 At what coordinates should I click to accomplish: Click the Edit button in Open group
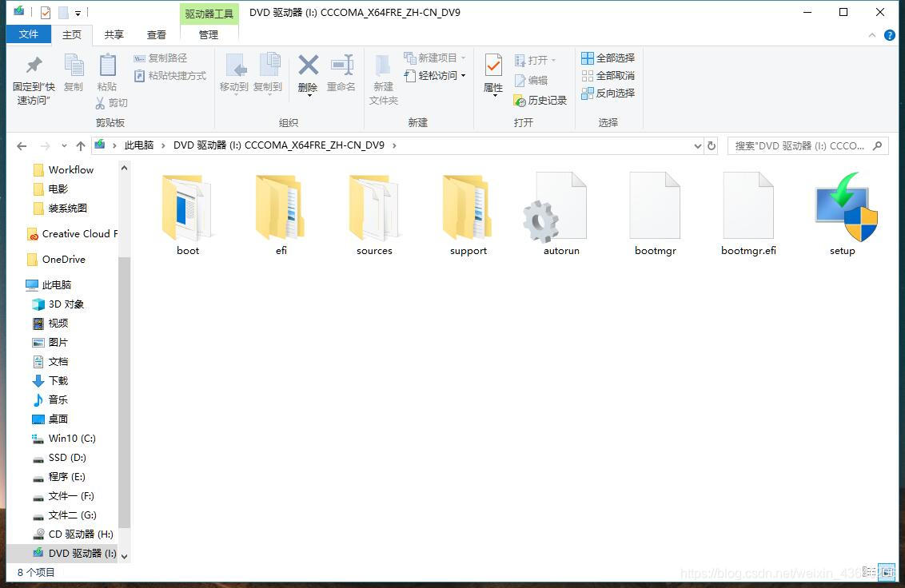pos(530,80)
